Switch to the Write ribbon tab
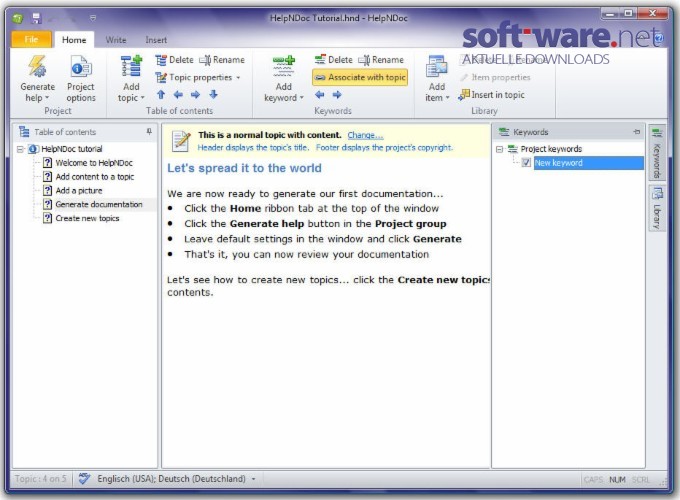 [116, 40]
